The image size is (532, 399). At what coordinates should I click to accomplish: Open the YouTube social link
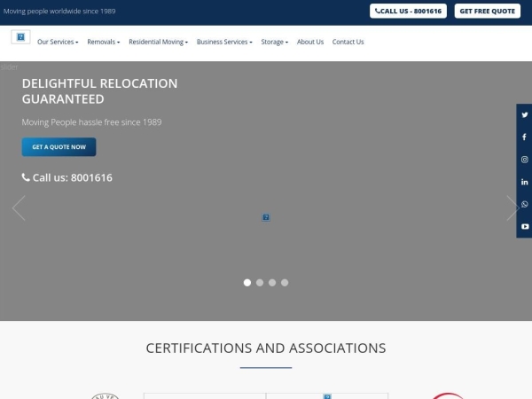524,226
